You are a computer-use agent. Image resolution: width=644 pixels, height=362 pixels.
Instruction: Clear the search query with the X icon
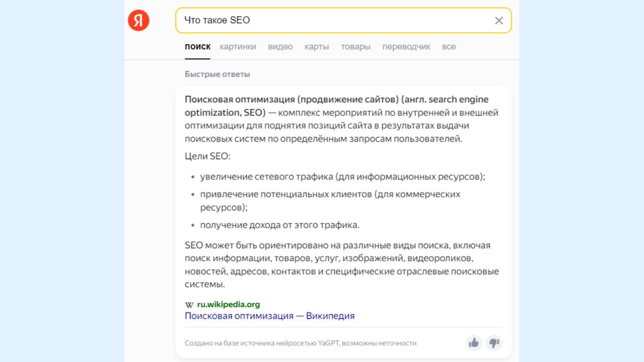499,21
